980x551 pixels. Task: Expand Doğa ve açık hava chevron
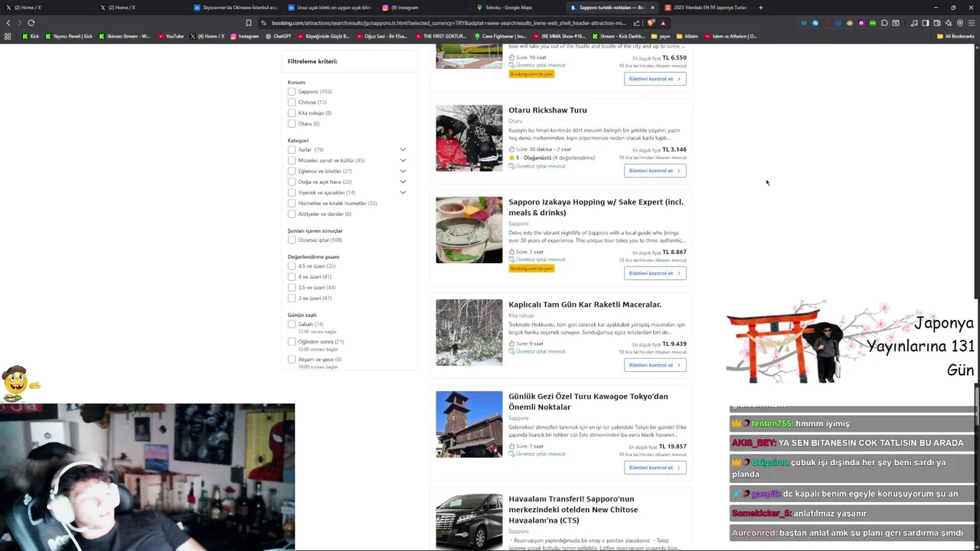(403, 181)
